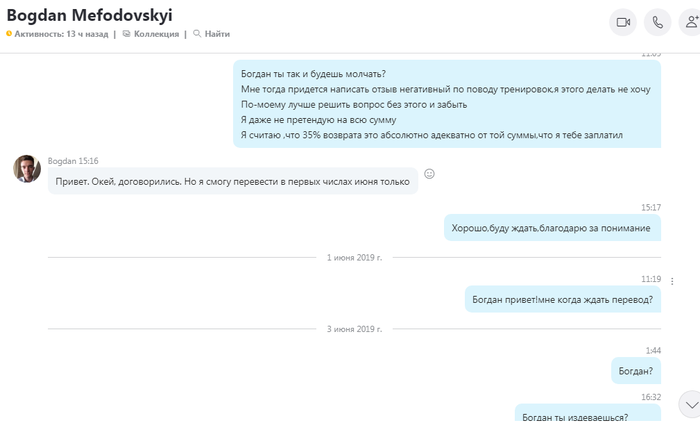Select the "Хорошо,буду ждать" message bubble
The height and width of the screenshot is (423, 700).
[x=552, y=228]
